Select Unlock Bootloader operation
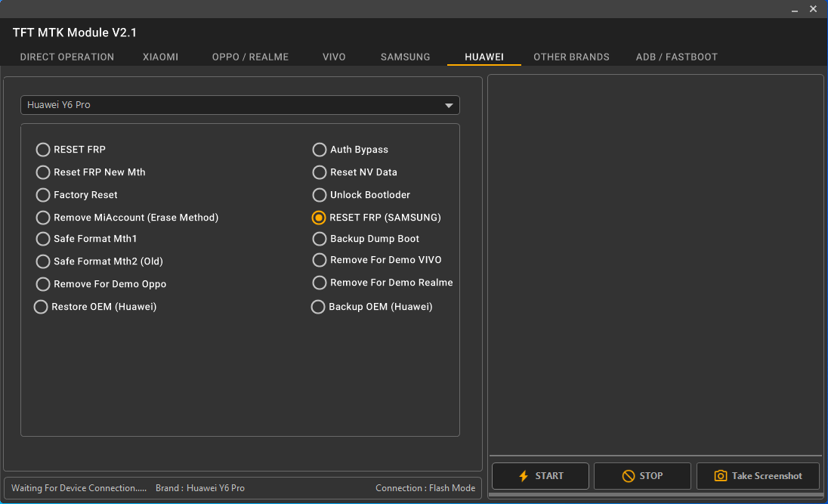This screenshot has height=504, width=828. 319,195
